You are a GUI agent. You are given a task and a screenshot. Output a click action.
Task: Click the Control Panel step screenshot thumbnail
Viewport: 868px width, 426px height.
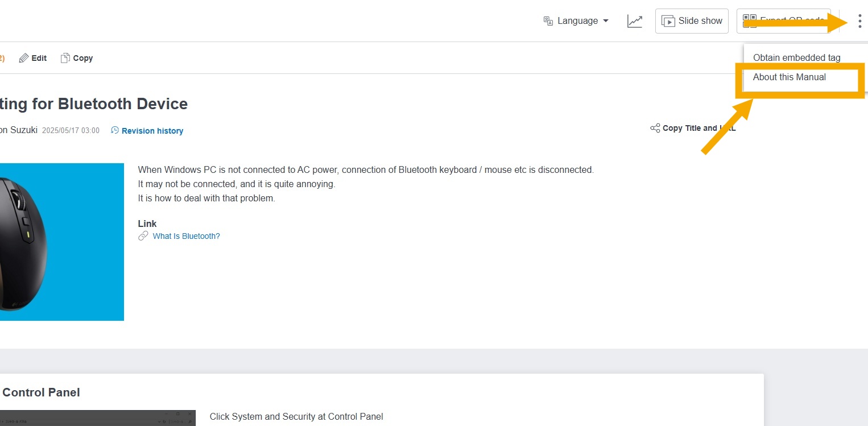click(x=98, y=418)
